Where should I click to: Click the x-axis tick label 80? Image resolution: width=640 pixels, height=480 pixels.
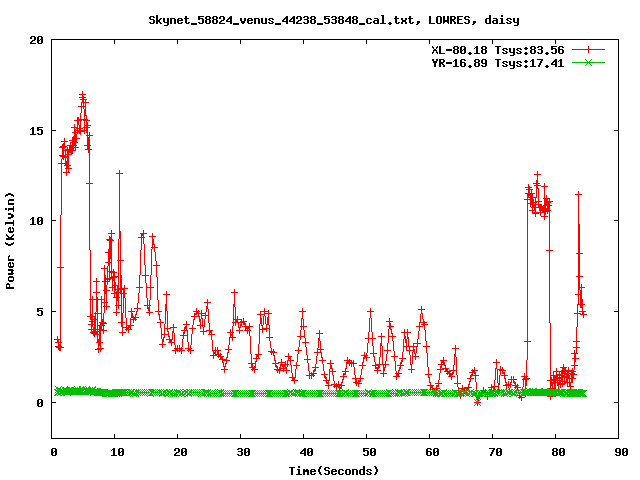[x=558, y=452]
